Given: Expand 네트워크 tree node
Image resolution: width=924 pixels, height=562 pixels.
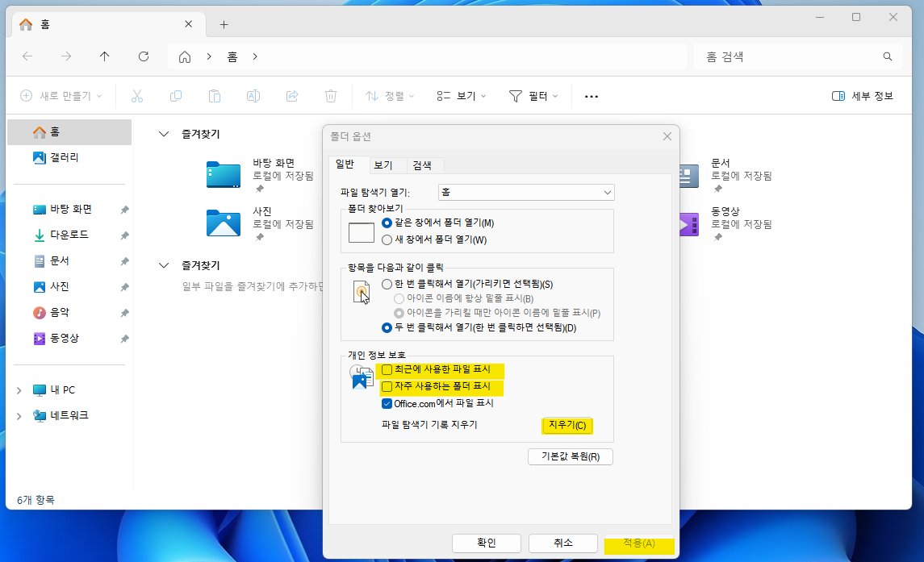Looking at the screenshot, I should pos(19,416).
